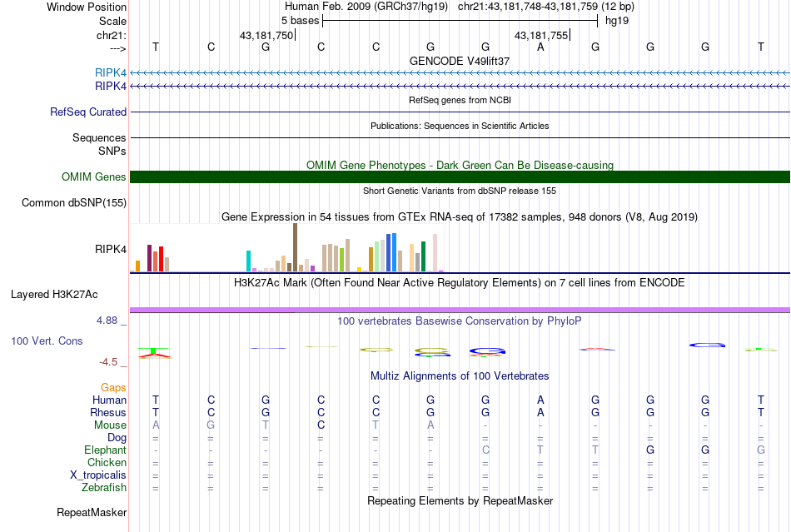Click the "Dog" alignment row label
Image resolution: width=791 pixels, height=532 pixels.
pos(117,438)
